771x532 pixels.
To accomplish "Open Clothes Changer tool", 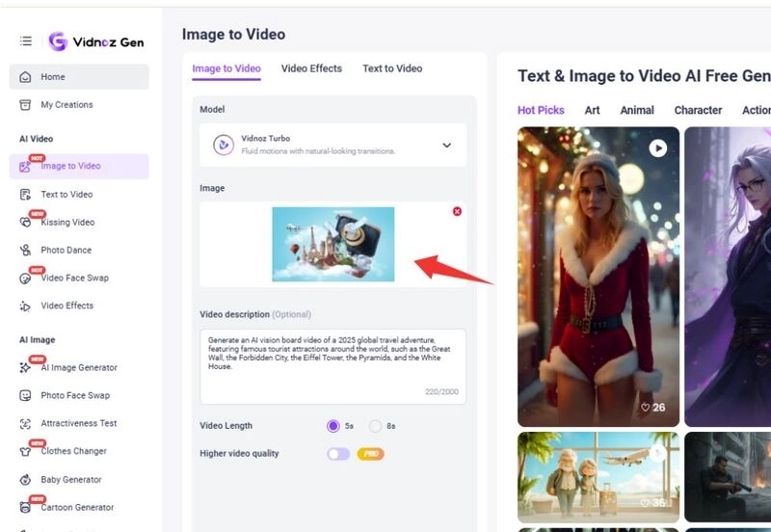I will pyautogui.click(x=79, y=451).
